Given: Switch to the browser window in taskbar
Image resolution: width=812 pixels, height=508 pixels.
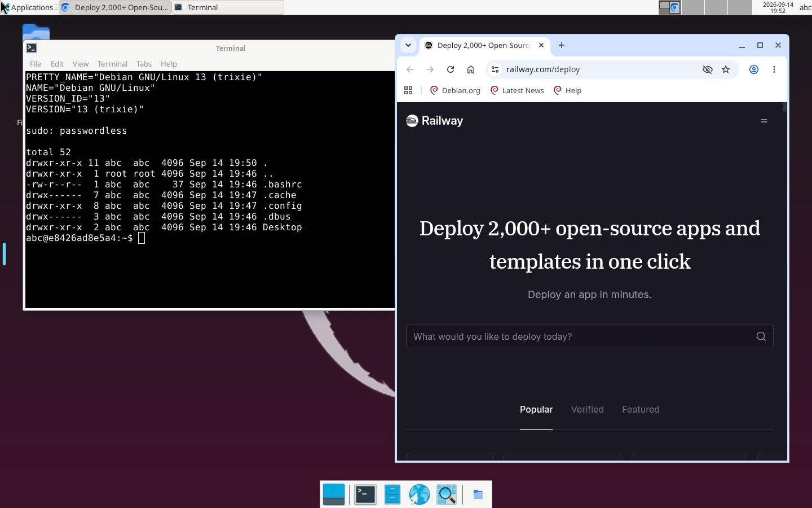Looking at the screenshot, I should (x=115, y=7).
